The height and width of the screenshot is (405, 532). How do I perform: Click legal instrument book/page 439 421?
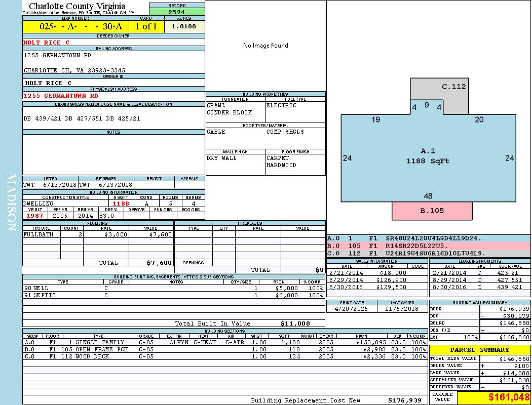[x=510, y=287]
